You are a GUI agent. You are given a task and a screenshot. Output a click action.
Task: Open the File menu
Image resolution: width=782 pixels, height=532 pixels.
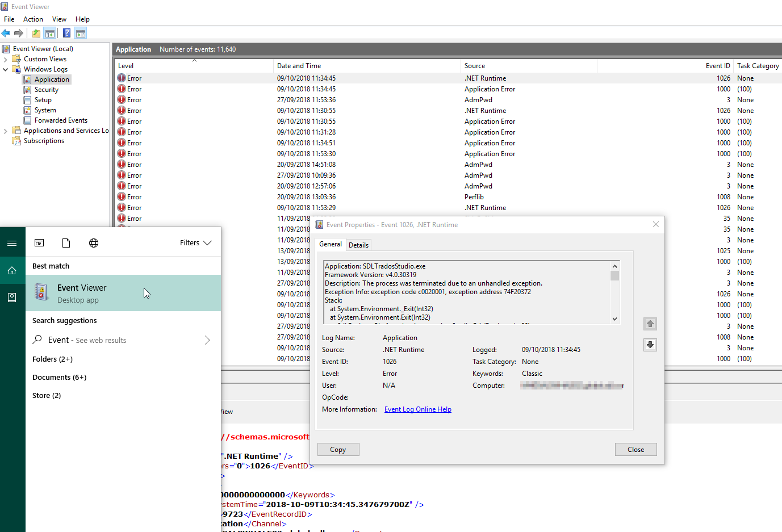[9, 19]
